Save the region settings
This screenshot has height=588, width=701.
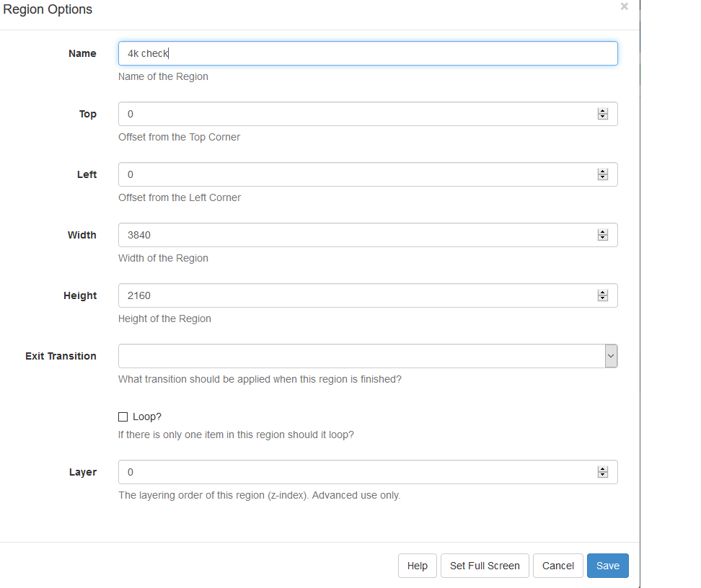(607, 566)
